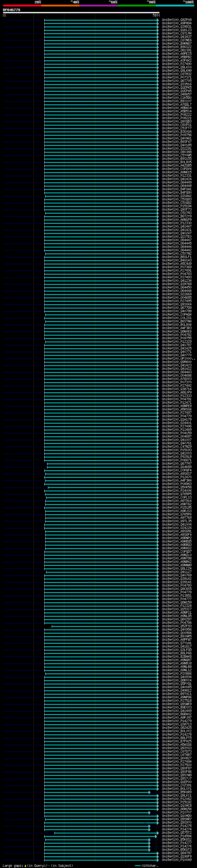
Task: Select the UniRef100_P27490 label
Action: (176, 64)
